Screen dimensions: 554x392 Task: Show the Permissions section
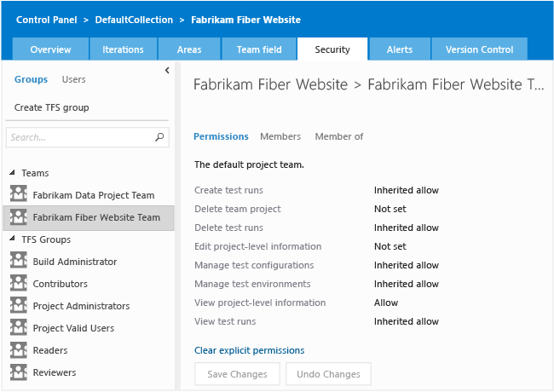tap(222, 136)
